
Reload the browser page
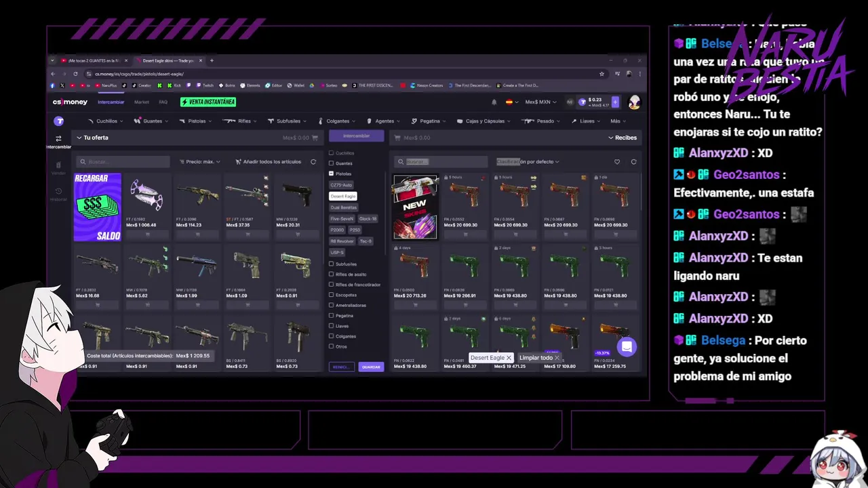(75, 74)
